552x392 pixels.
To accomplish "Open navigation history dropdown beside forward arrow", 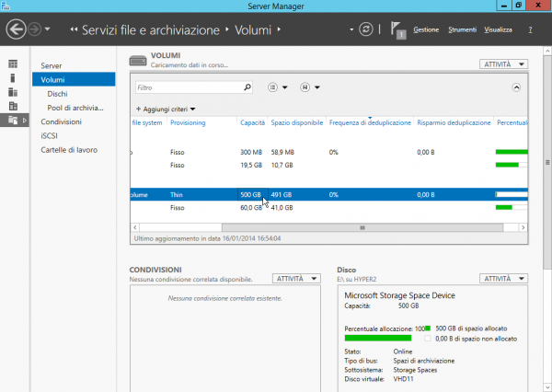I will click(x=48, y=29).
